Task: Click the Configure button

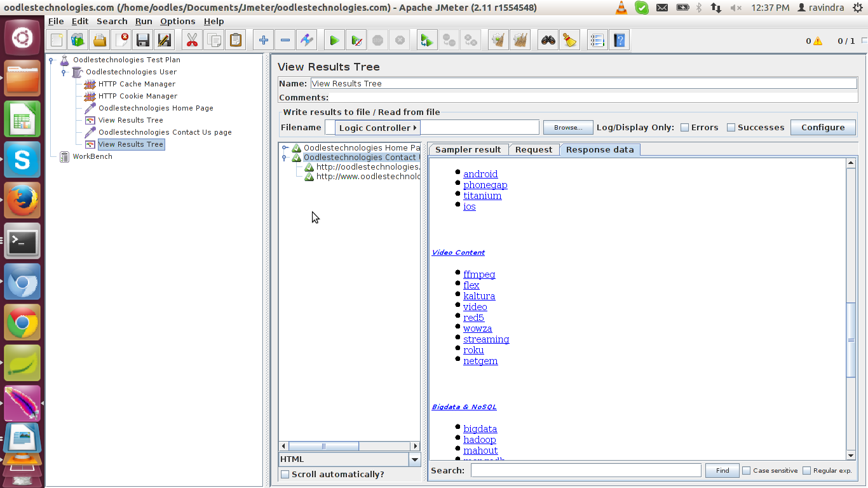Action: (x=823, y=127)
